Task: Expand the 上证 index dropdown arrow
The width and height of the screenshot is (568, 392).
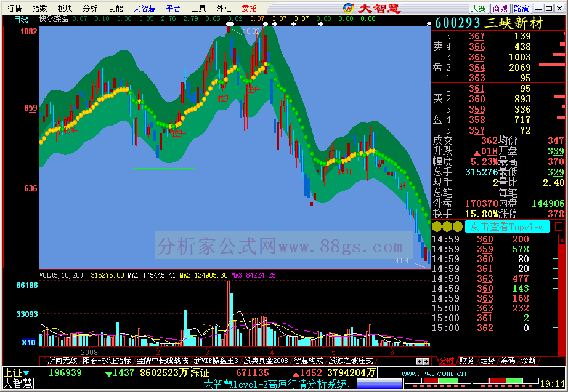Action: pos(26,373)
